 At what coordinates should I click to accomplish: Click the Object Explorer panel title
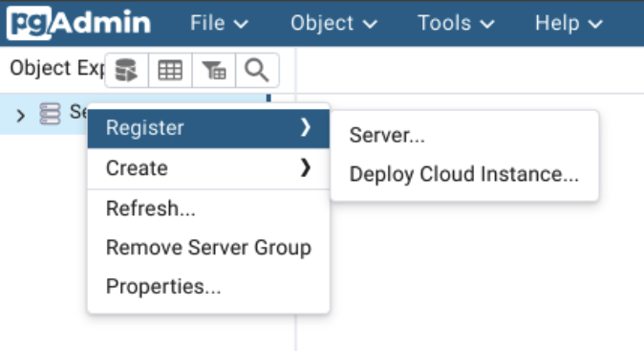[56, 68]
